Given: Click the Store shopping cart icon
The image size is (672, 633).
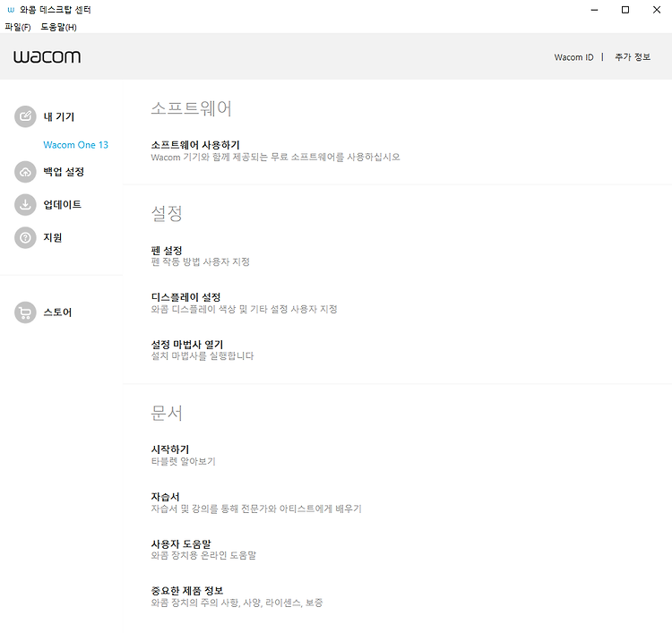Looking at the screenshot, I should [25, 312].
